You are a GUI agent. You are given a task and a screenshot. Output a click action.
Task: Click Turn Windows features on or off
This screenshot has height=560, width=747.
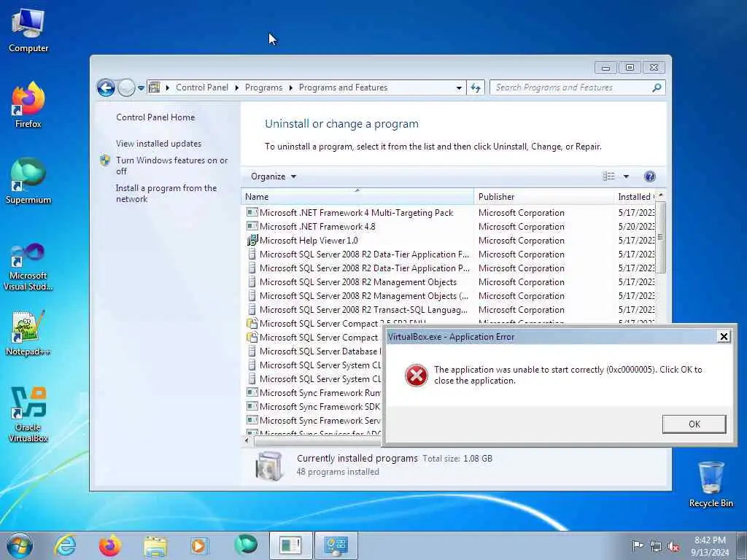[x=171, y=166]
